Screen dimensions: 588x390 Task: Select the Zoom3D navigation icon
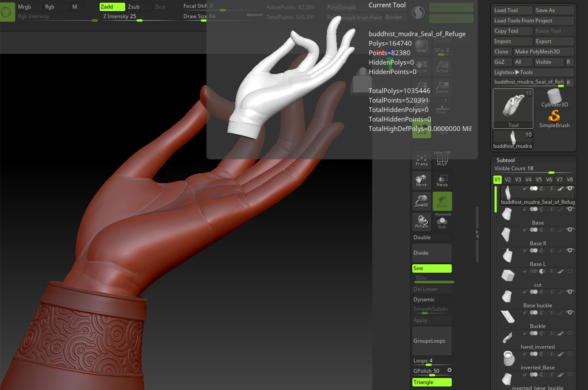coord(422,201)
